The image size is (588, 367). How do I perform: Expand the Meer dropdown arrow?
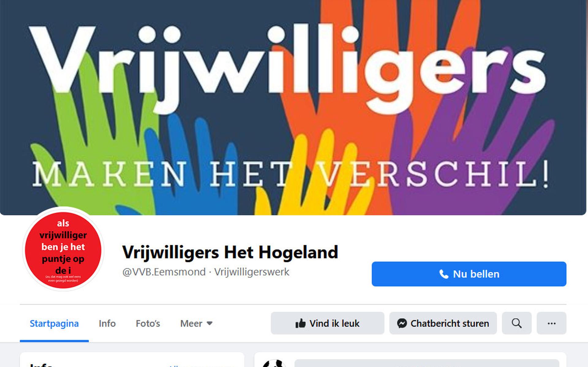209,323
